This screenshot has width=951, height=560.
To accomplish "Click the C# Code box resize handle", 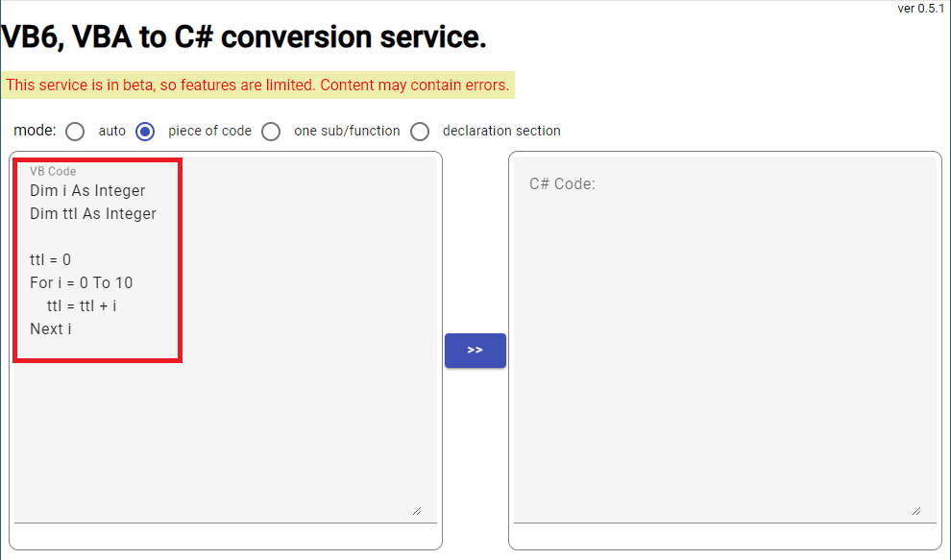I will [x=916, y=511].
